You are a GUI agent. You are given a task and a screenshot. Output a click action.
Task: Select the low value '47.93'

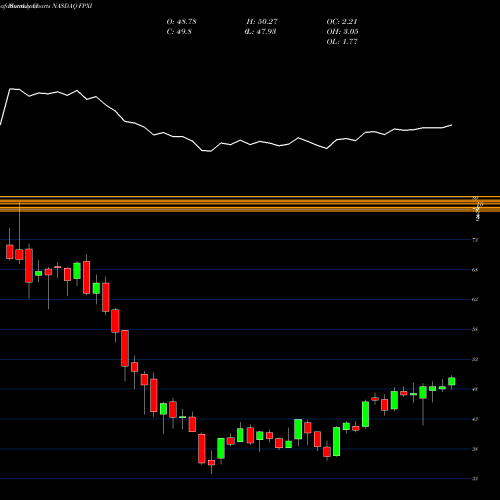tap(265, 32)
